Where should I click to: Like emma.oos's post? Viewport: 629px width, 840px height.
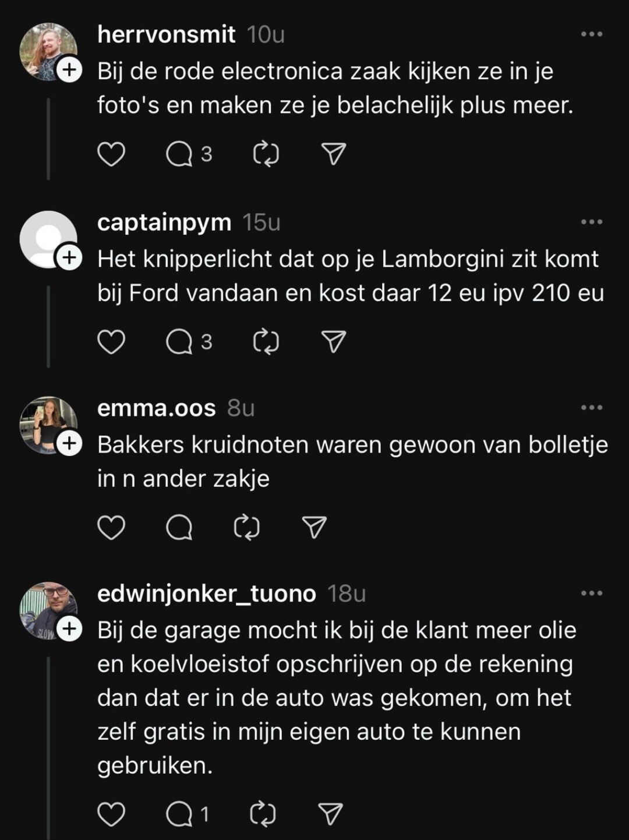[111, 528]
